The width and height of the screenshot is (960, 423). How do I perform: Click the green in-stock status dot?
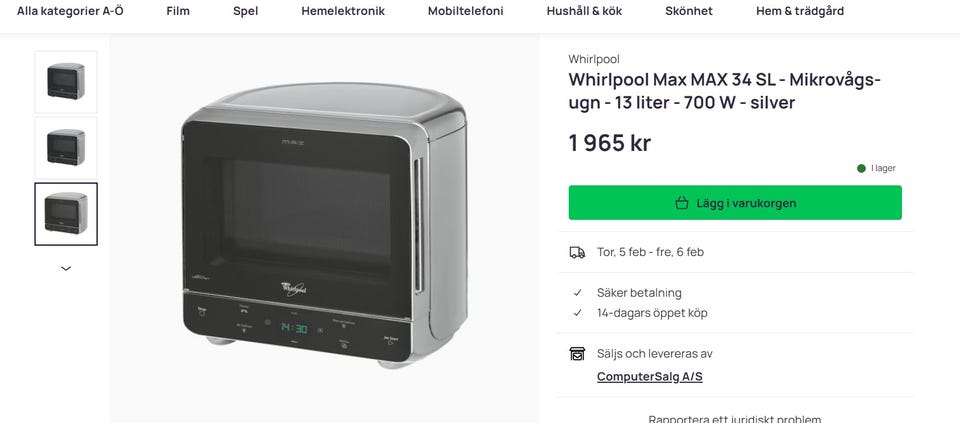(861, 168)
